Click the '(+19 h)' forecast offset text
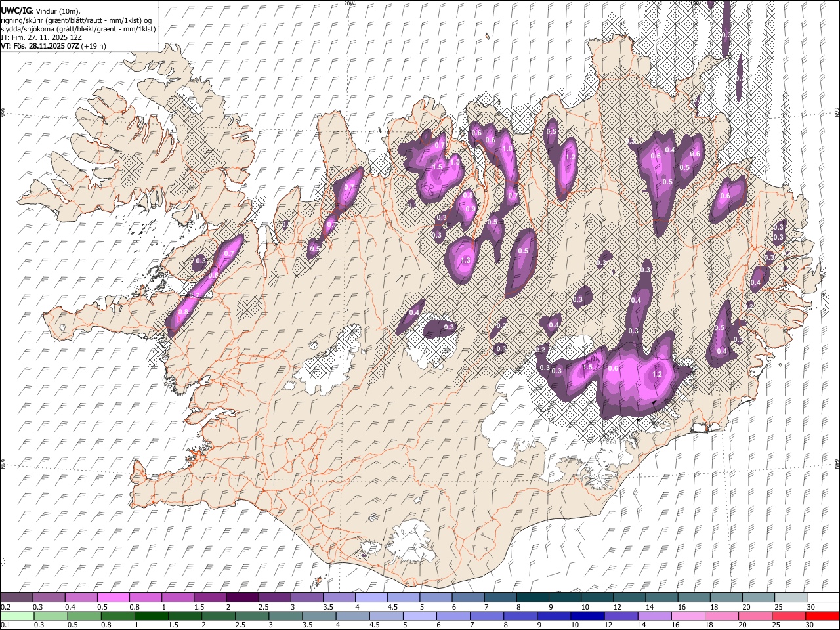The height and width of the screenshot is (630, 840). click(92, 46)
